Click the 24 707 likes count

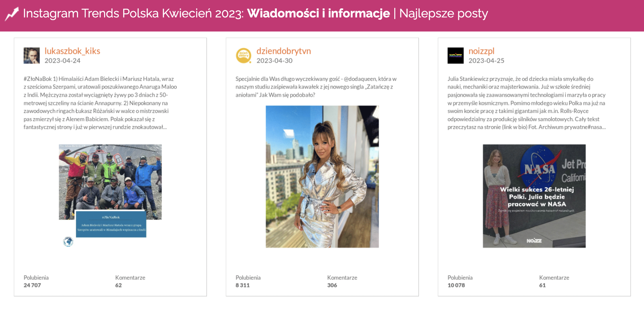coord(32,285)
